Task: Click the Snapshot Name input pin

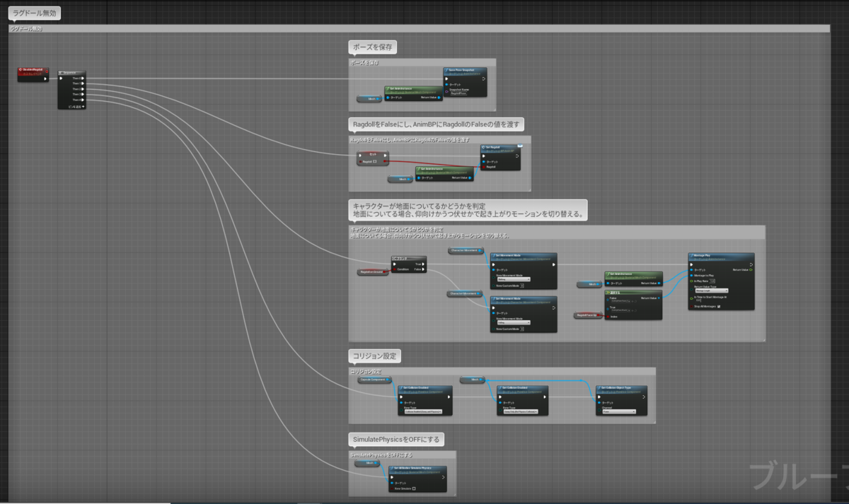Action: point(446,91)
